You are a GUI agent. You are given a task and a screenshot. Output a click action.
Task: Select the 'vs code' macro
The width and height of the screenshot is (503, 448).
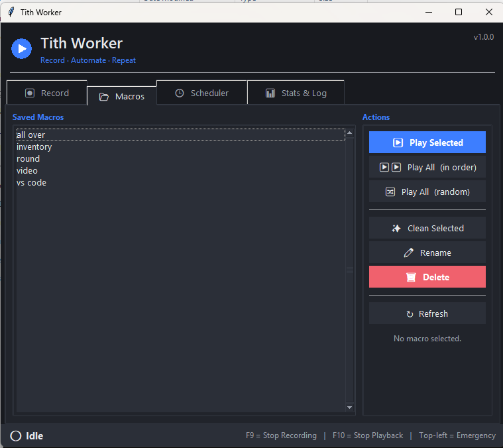pos(181,182)
